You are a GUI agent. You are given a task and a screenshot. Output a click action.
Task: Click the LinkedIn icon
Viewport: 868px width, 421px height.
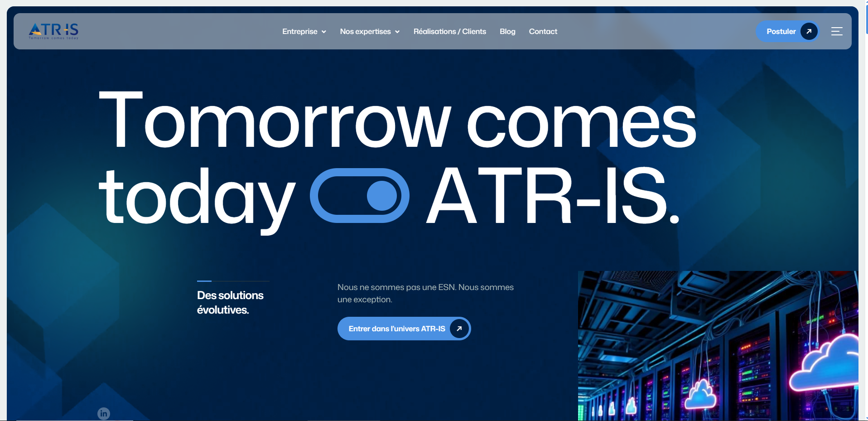click(x=104, y=413)
